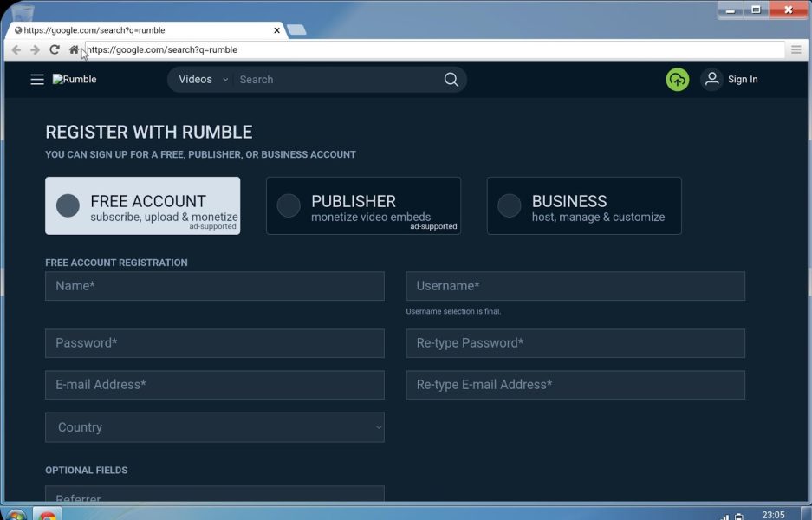Screen dimensions: 812x520
Task: Click the battery tray icon
Action: pyautogui.click(x=739, y=517)
